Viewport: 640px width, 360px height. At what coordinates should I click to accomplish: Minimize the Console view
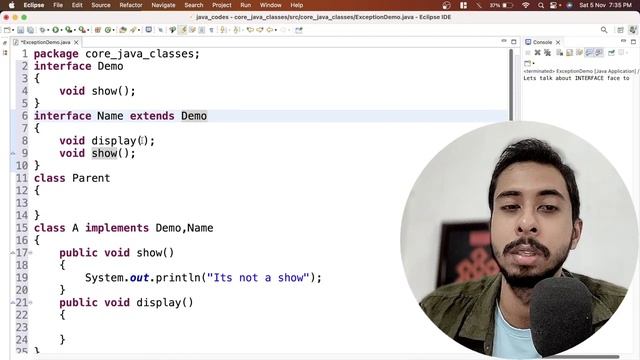pyautogui.click(x=623, y=41)
